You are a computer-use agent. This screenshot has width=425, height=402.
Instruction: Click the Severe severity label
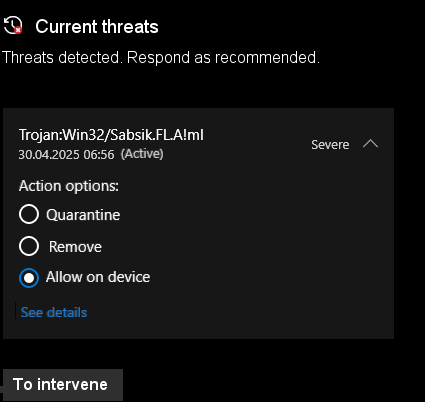330,145
